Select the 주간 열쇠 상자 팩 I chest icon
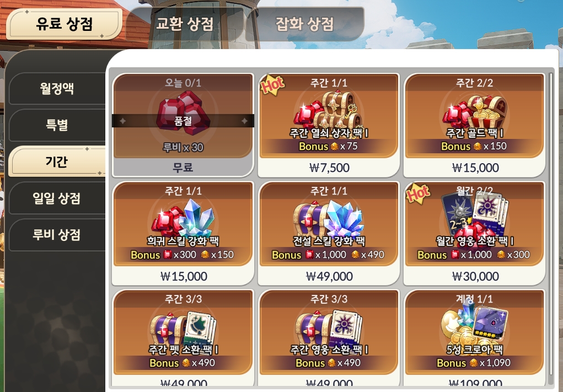This screenshot has width=563, height=392. click(329, 110)
